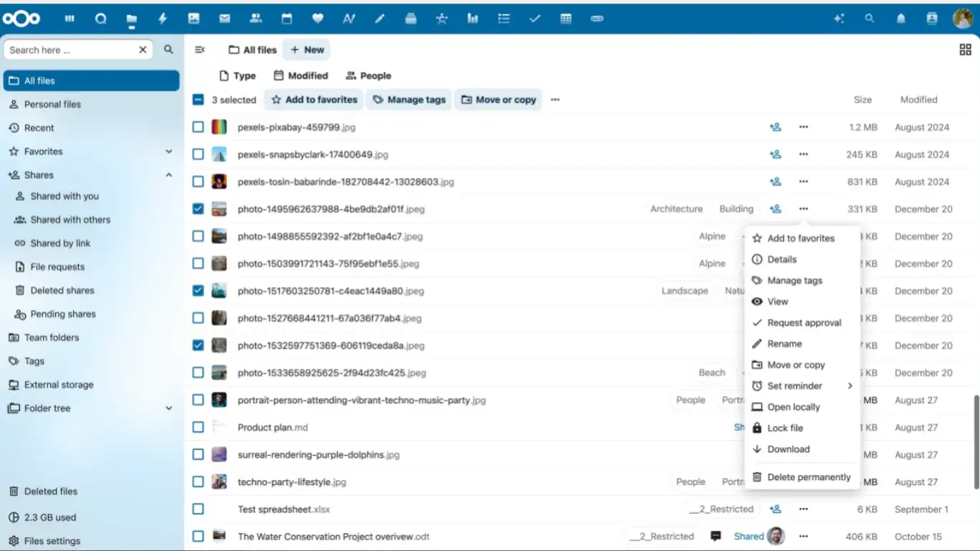Clear the search field with X
Viewport: 980px width, 551px height.
pos(143,50)
